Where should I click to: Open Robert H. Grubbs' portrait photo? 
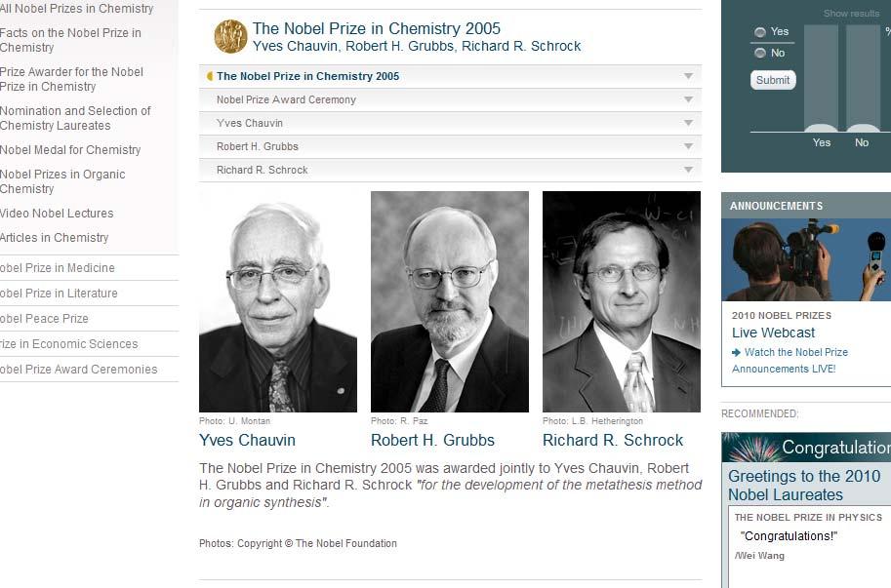[450, 301]
